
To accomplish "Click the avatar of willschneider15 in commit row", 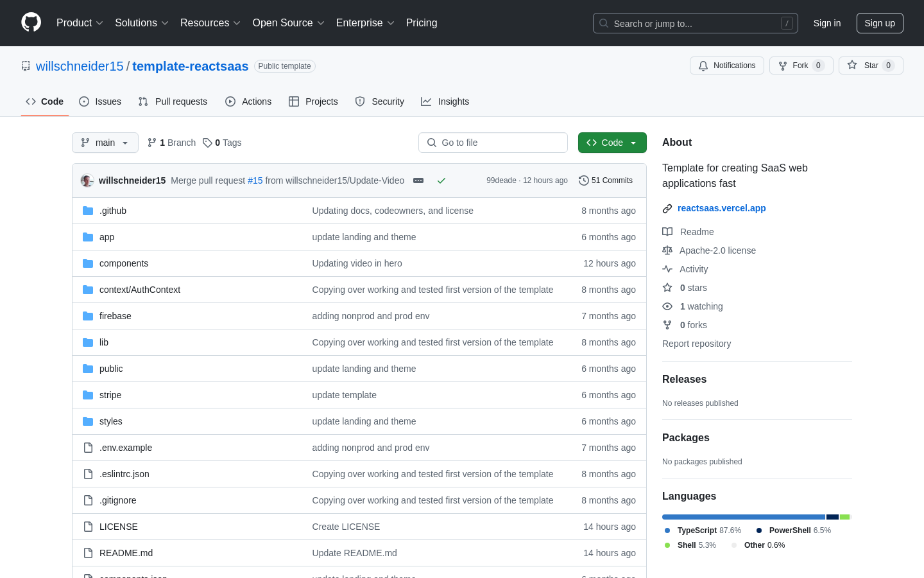I will tap(87, 180).
